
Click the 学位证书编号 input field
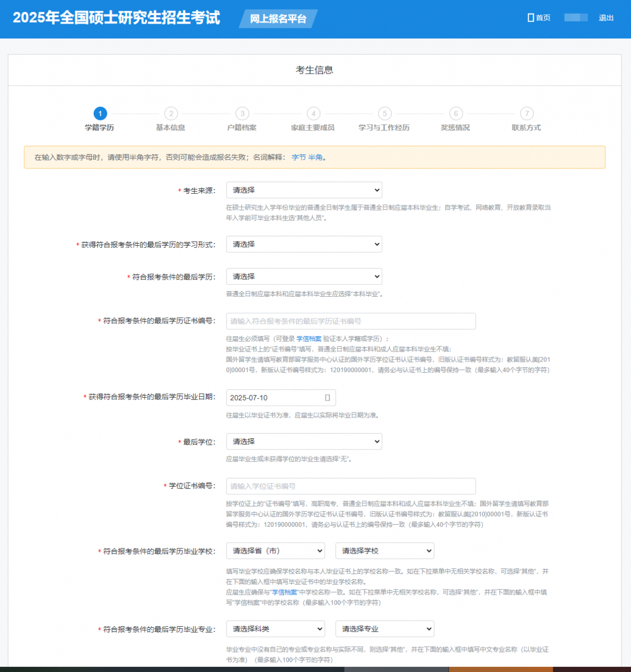(x=351, y=486)
